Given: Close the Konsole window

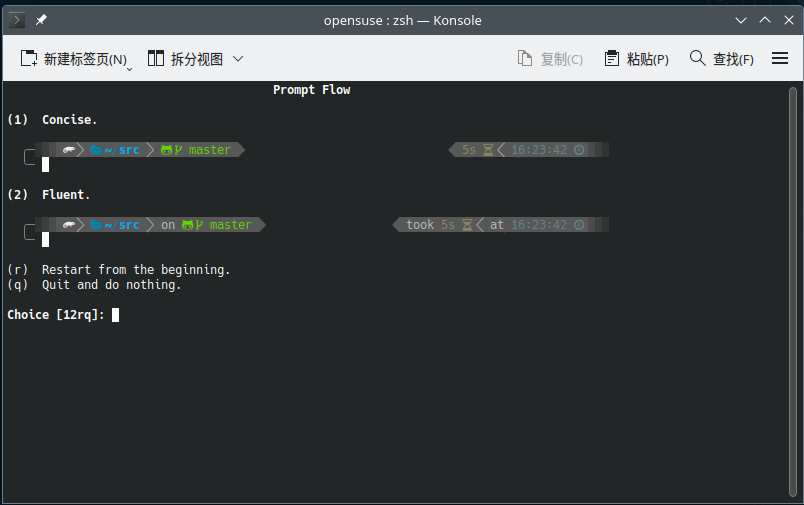Looking at the screenshot, I should 789,20.
